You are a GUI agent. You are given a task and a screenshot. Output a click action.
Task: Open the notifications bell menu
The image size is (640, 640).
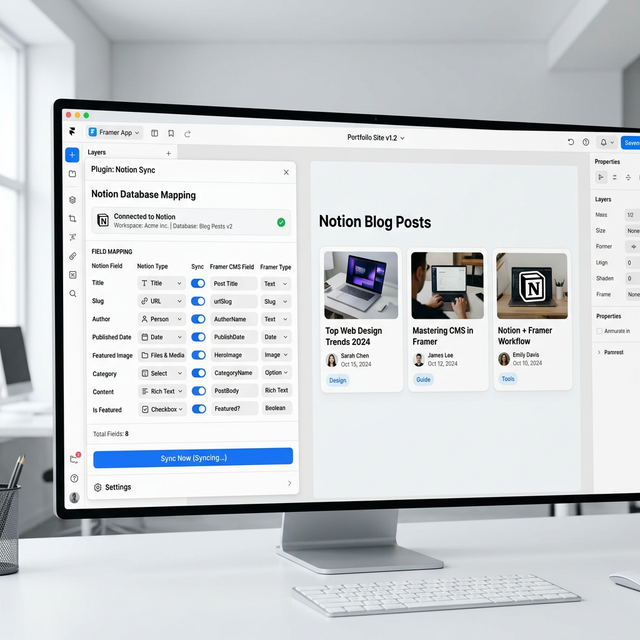(x=607, y=142)
